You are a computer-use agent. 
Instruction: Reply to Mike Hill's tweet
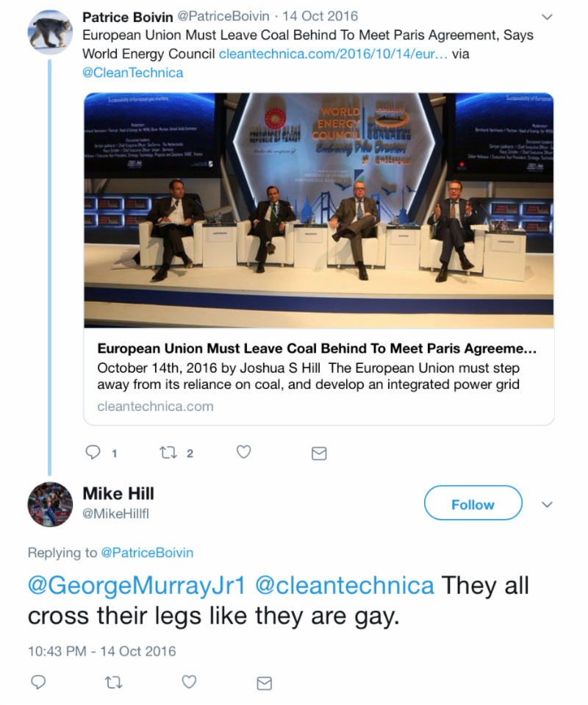38,682
